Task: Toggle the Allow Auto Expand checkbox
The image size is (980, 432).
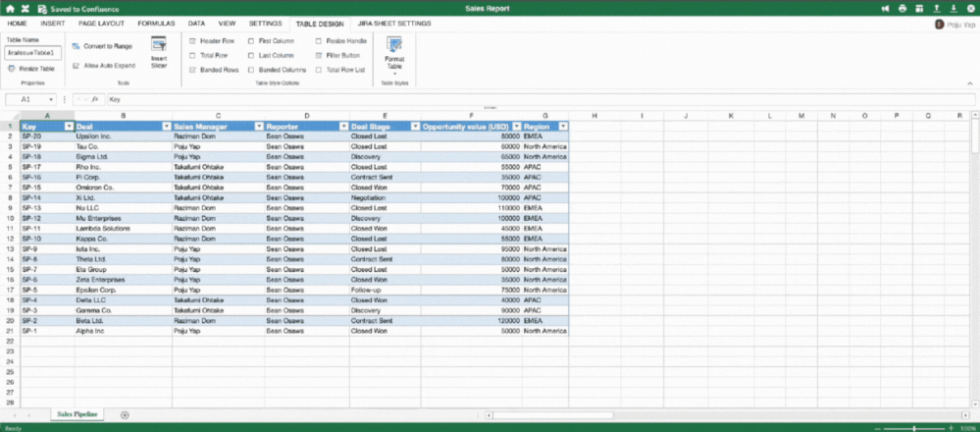Action: coord(76,66)
